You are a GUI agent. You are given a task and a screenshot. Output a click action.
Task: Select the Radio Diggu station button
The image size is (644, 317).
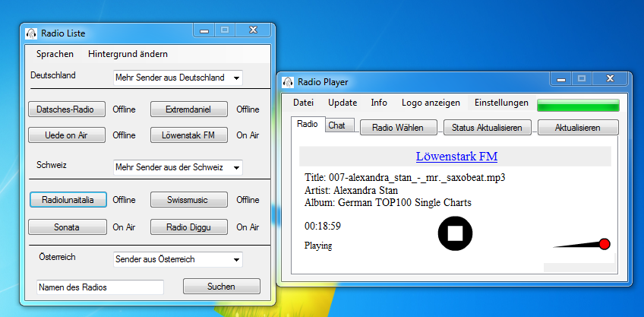(188, 227)
